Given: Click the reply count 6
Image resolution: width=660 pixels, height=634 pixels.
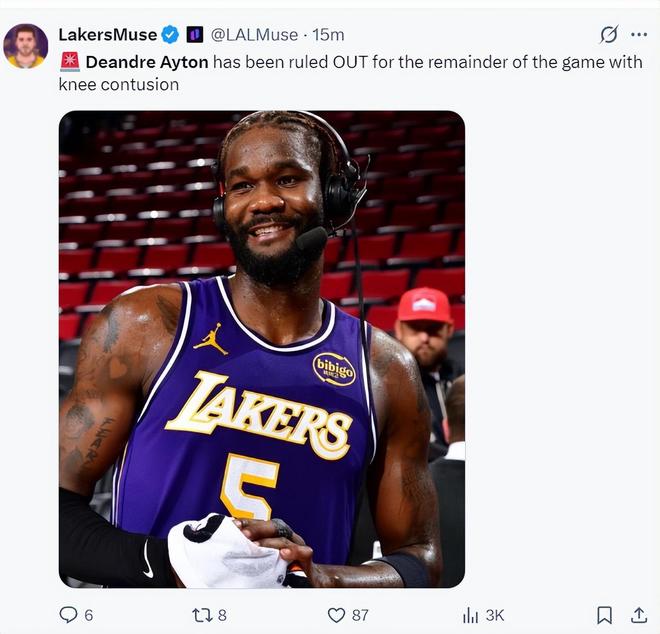Looking at the screenshot, I should [x=89, y=615].
